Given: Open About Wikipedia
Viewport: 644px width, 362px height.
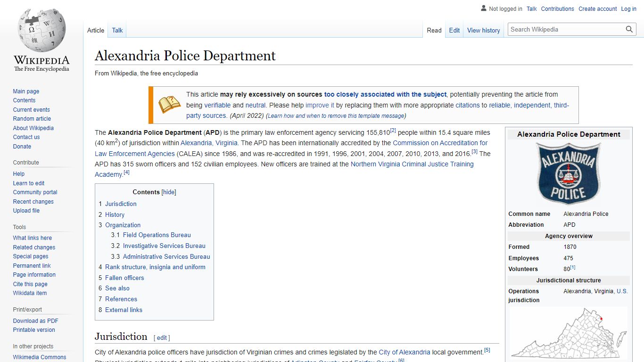Looking at the screenshot, I should 33,128.
